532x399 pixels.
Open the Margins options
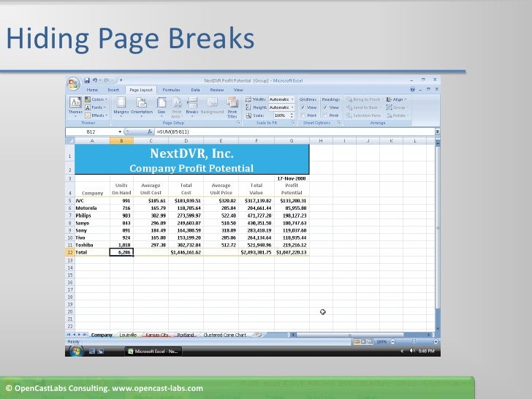coord(121,107)
